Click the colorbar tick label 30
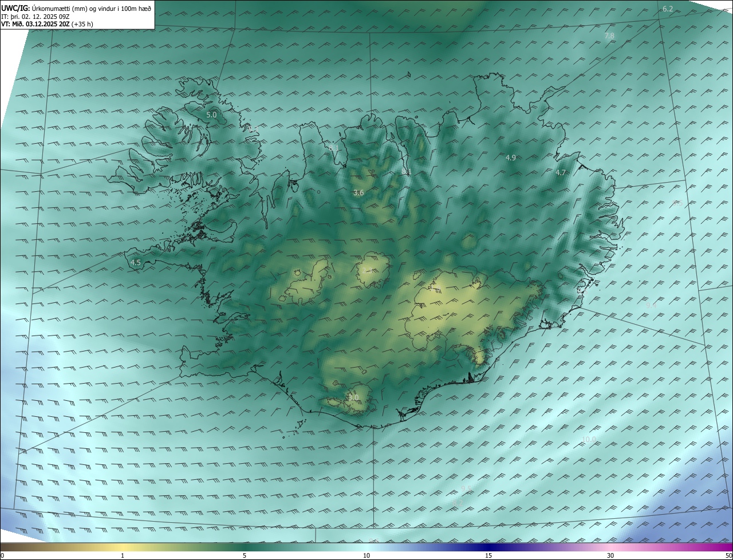Screen dimensions: 733x560 pyautogui.click(x=610, y=556)
